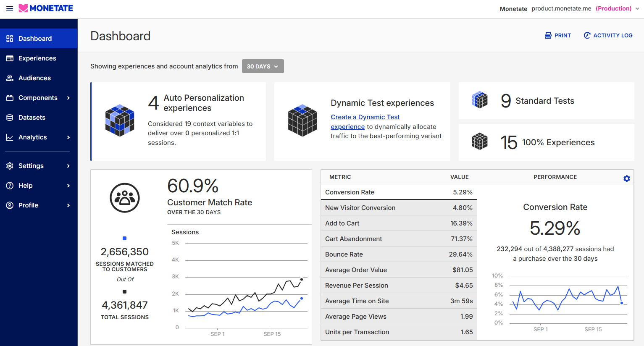Click the PRINT button

click(558, 36)
